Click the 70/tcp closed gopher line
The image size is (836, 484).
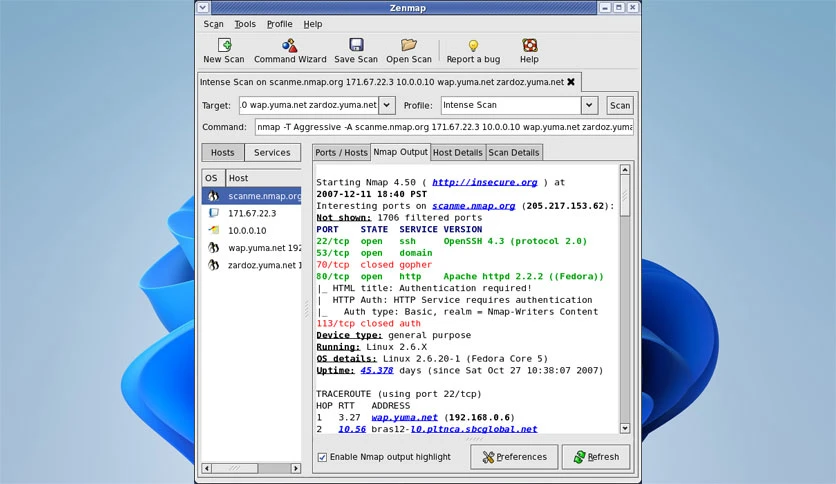pyautogui.click(x=374, y=264)
